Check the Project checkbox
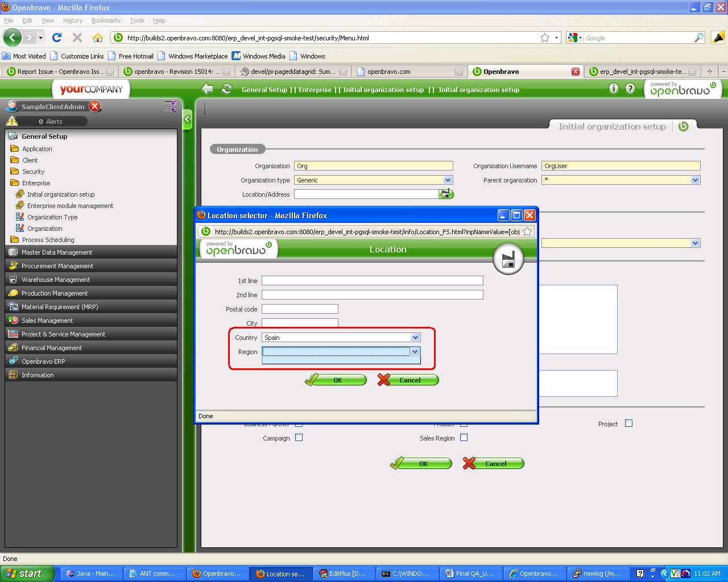Screen dimensions: 728x582 (x=628, y=423)
